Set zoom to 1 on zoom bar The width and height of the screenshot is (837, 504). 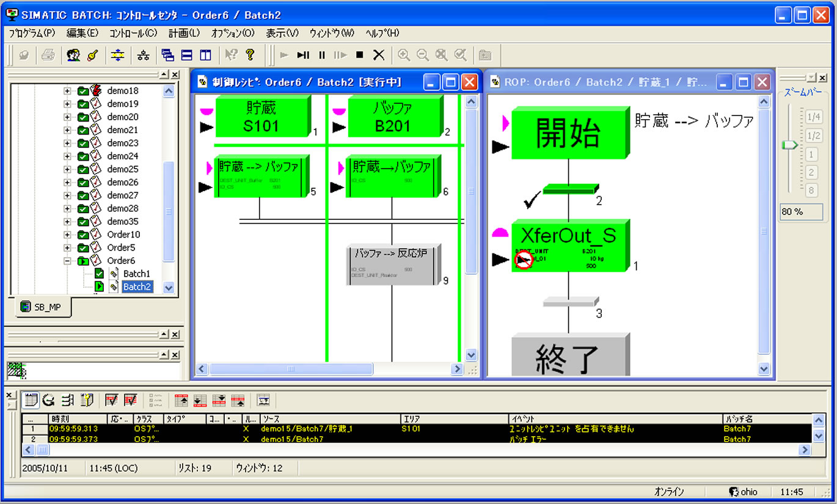(812, 154)
